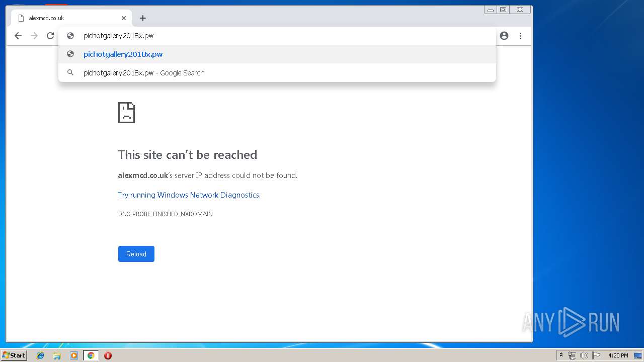This screenshot has width=644, height=362.
Task: Click the volume speaker tray icon
Action: [x=584, y=355]
